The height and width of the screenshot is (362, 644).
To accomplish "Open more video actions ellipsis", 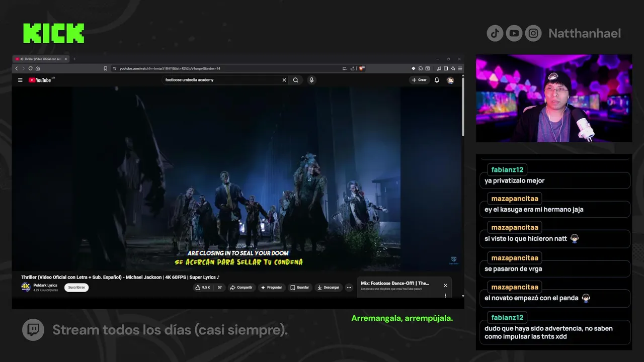I will [x=349, y=288].
